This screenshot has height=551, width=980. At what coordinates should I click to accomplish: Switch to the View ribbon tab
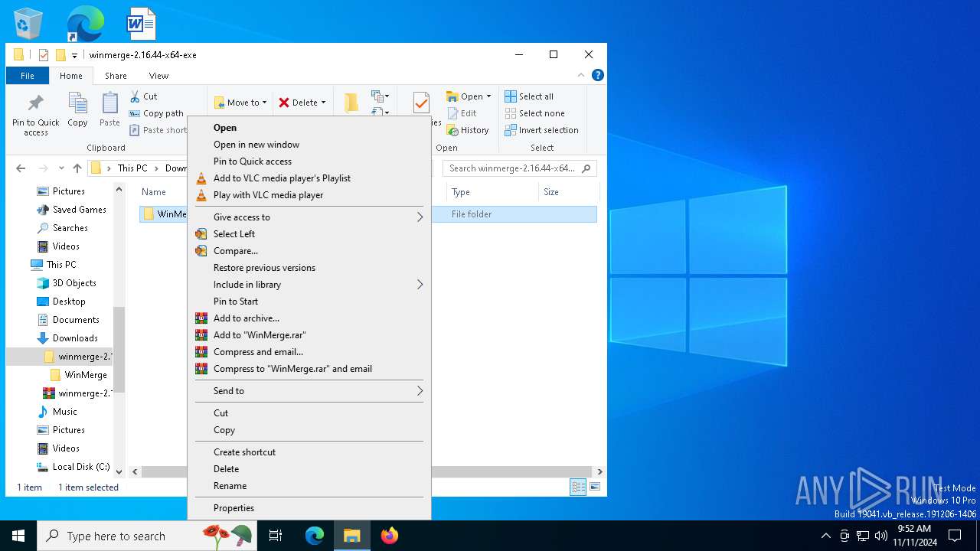pos(158,76)
